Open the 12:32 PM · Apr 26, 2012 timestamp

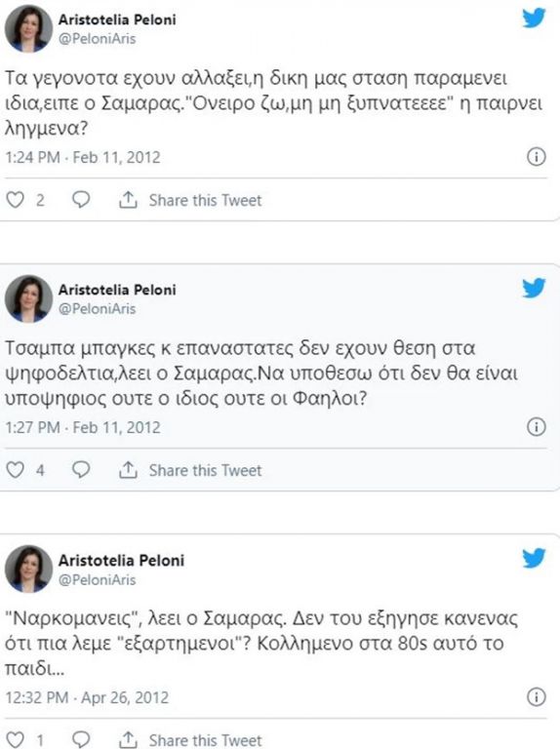click(87, 697)
